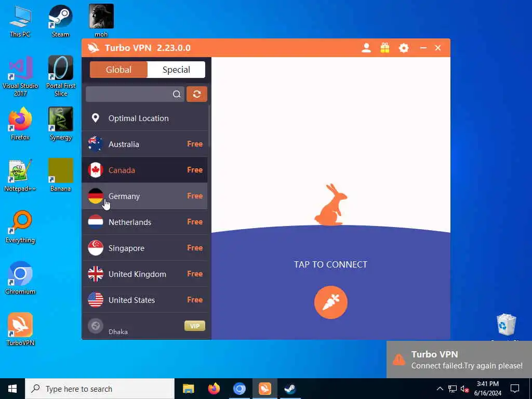
Task: Show hidden system tray icons
Action: 440,389
